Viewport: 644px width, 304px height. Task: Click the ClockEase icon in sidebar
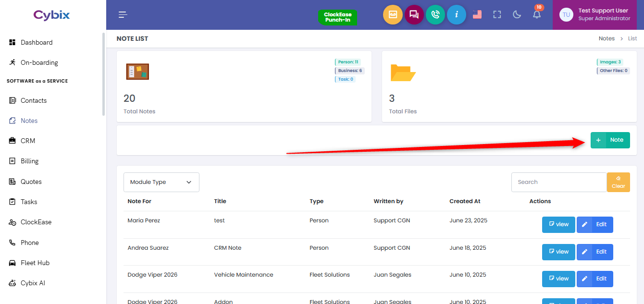pyautogui.click(x=12, y=222)
